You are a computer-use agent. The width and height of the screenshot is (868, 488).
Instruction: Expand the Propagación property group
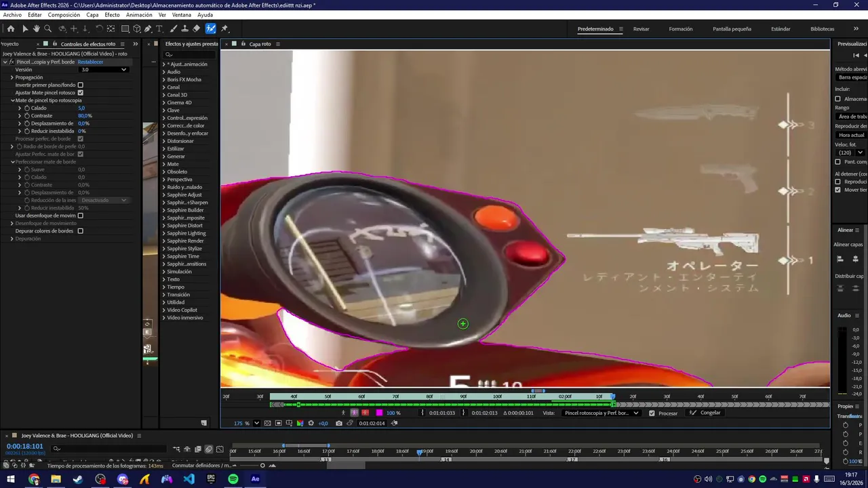(12, 77)
